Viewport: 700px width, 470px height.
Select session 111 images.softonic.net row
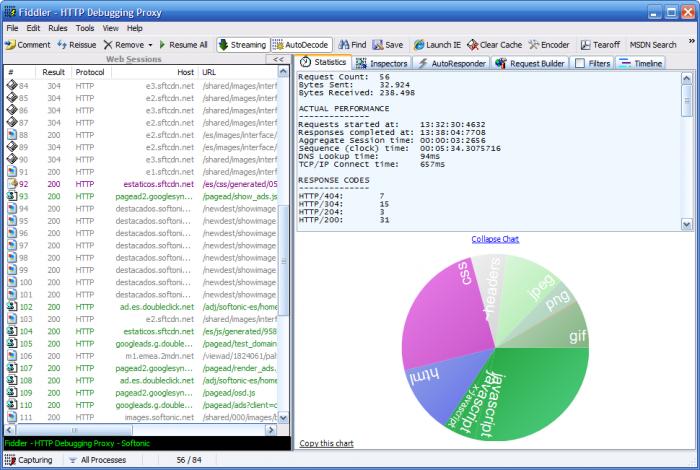(x=142, y=417)
